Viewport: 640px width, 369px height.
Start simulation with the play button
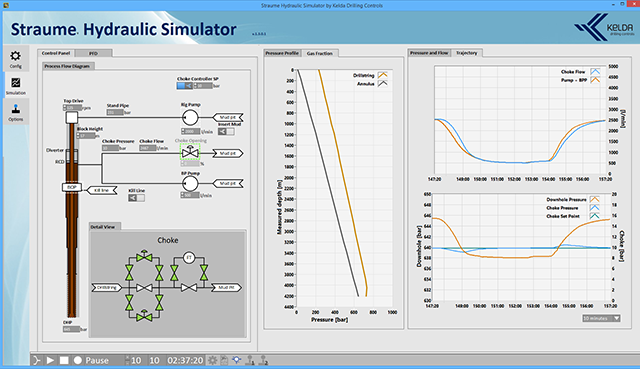point(50,360)
